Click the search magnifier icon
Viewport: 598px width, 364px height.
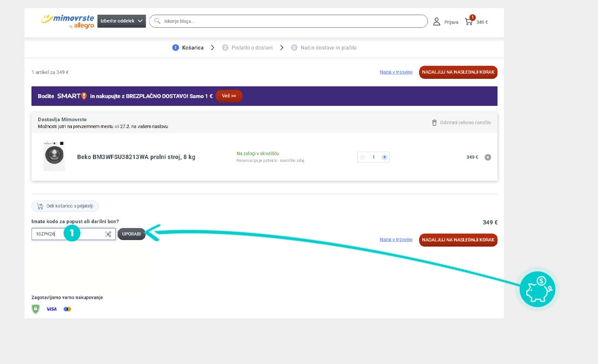(157, 21)
